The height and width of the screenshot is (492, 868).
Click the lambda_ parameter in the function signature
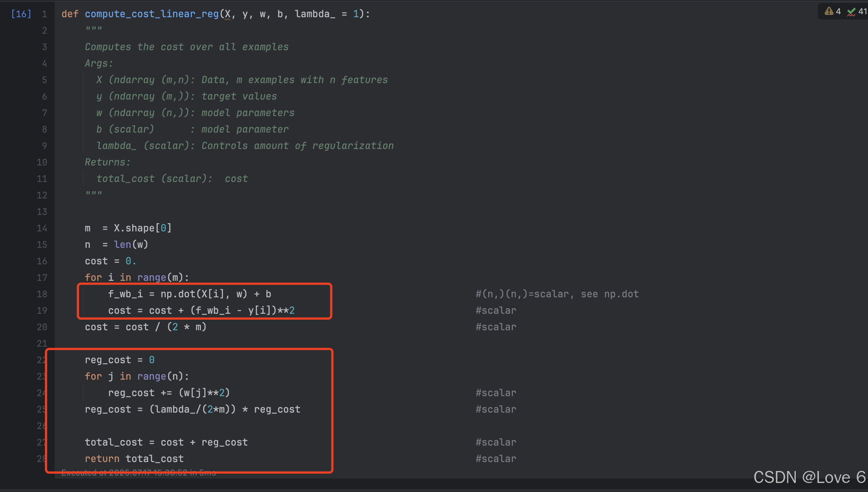coord(315,14)
